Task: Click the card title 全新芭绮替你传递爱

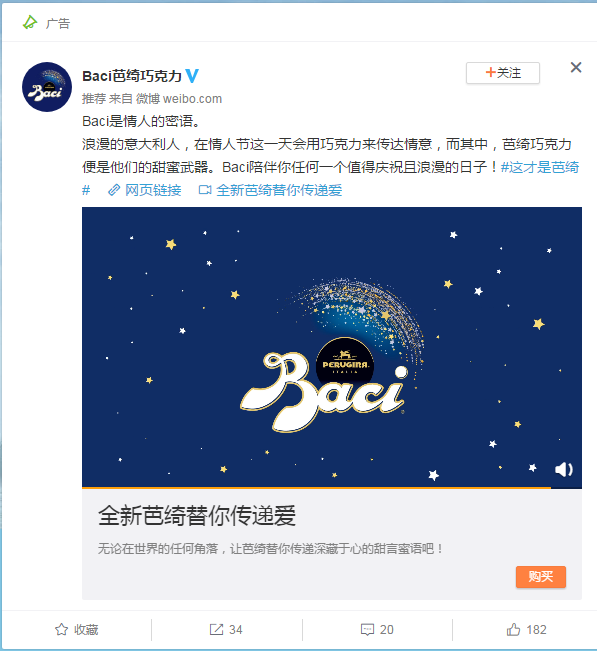Action: (197, 516)
